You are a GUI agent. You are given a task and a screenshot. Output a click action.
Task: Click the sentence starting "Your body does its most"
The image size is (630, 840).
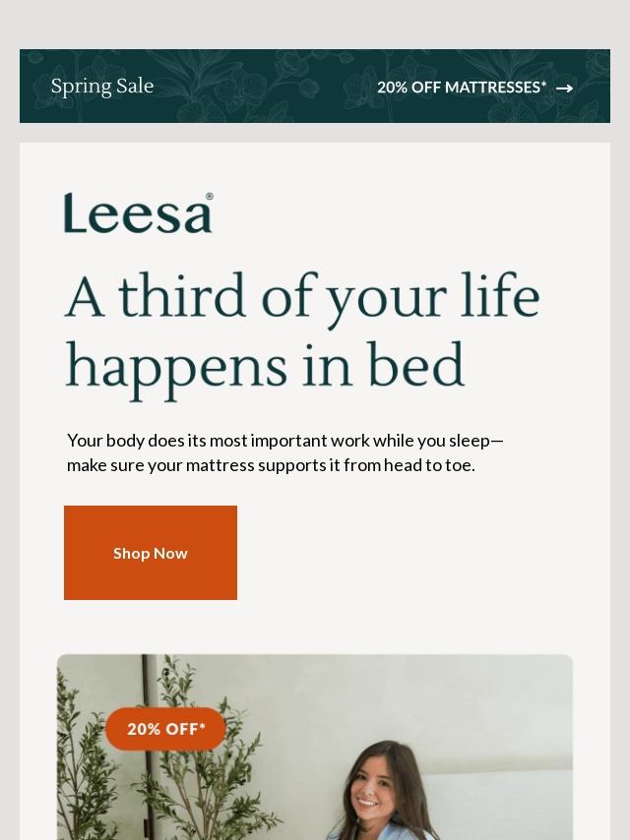(x=284, y=440)
